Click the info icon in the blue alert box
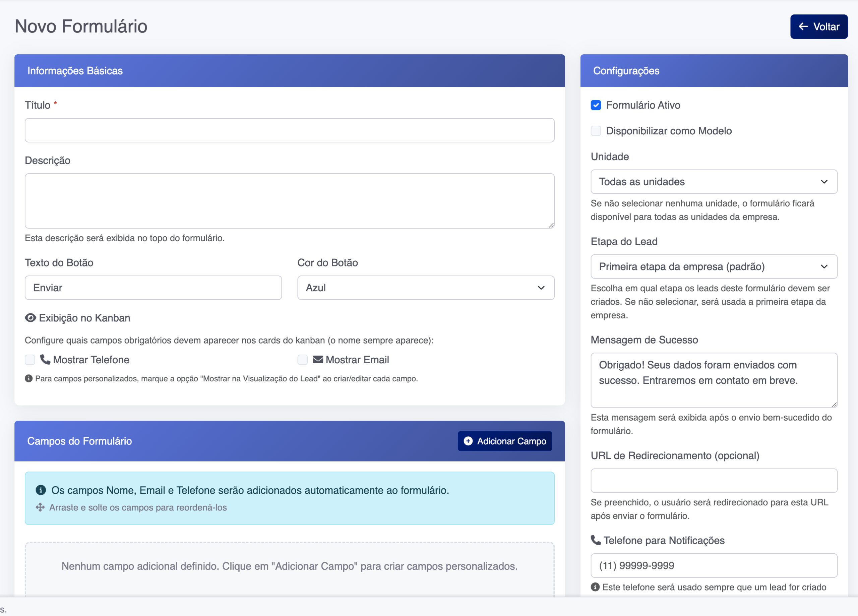Image resolution: width=858 pixels, height=616 pixels. (x=41, y=490)
